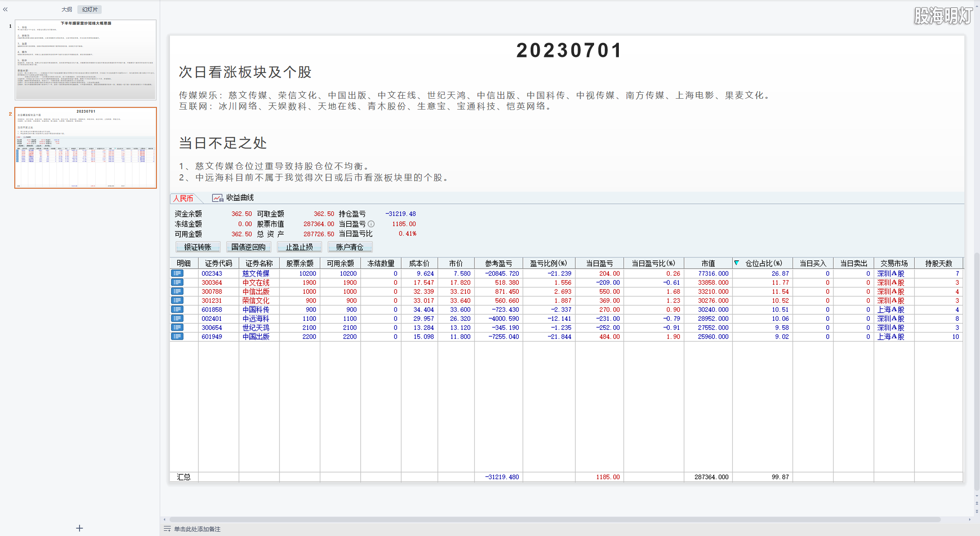
Task: Click summary total -31219.480
Action: tap(502, 477)
